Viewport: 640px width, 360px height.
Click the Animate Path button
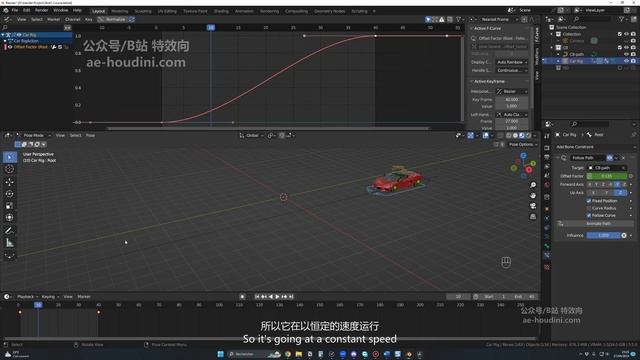(599, 224)
